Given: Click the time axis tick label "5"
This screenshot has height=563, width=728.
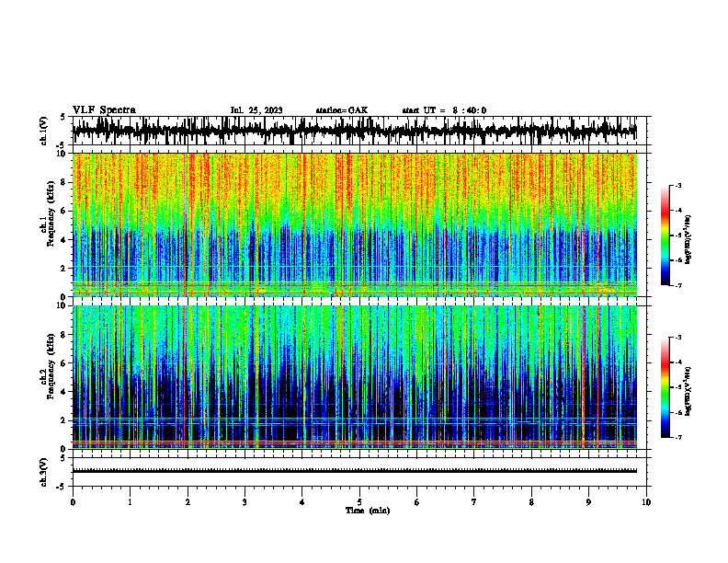Looking at the screenshot, I should (x=359, y=502).
